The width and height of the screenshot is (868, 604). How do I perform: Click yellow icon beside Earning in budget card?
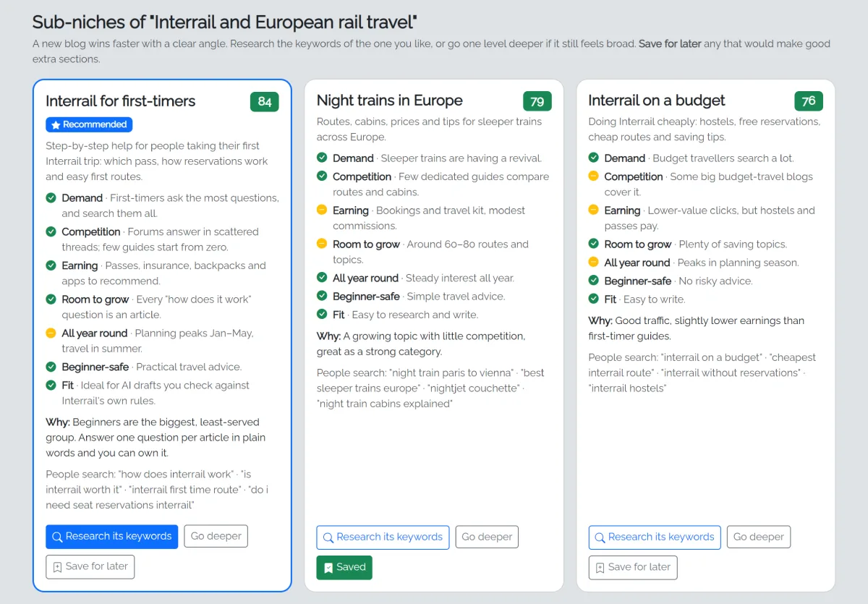point(594,210)
